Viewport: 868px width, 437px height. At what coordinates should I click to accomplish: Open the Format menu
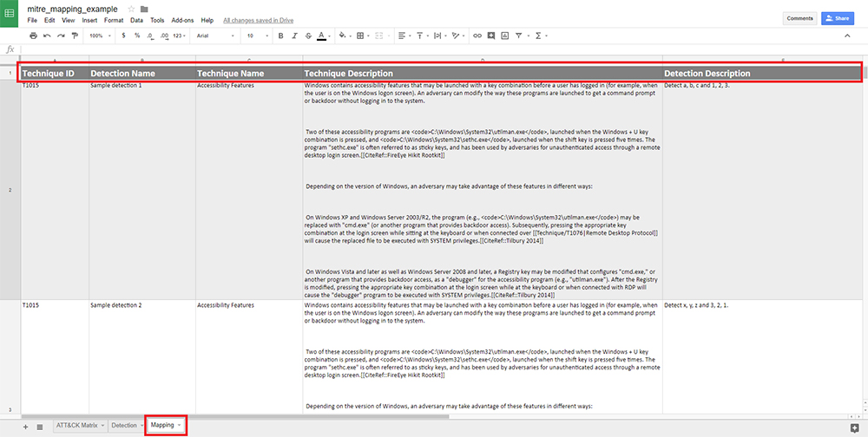[x=114, y=21]
